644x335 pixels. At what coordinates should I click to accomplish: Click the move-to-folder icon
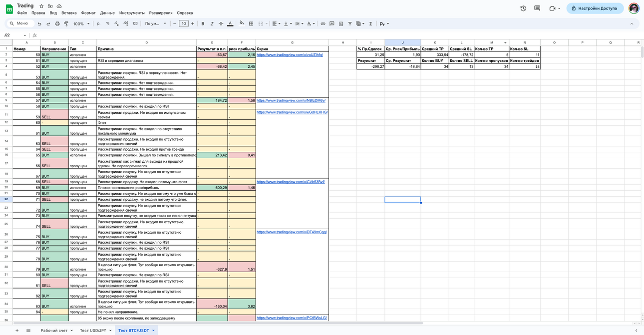pyautogui.click(x=50, y=6)
